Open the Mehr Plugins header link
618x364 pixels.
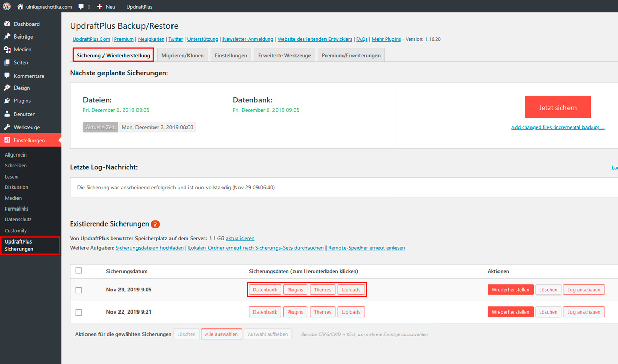point(386,39)
